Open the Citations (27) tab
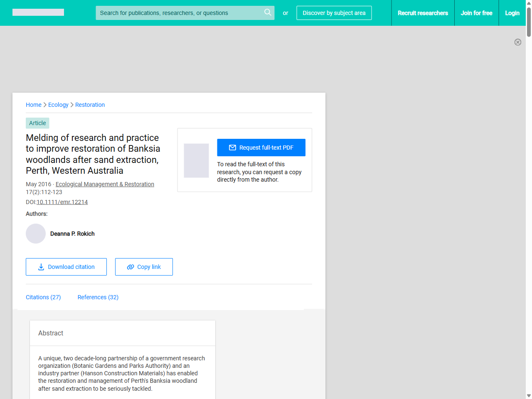 pos(43,297)
